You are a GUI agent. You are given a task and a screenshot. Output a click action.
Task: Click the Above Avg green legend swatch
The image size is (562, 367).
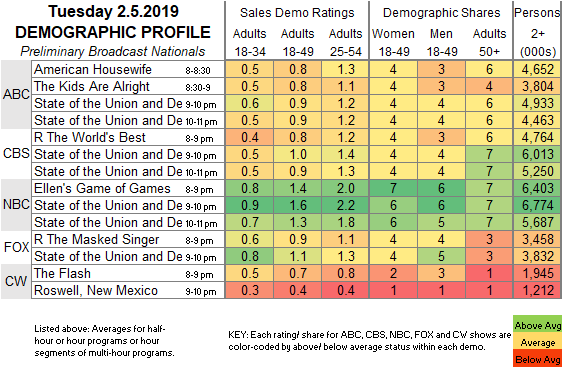coord(537,325)
